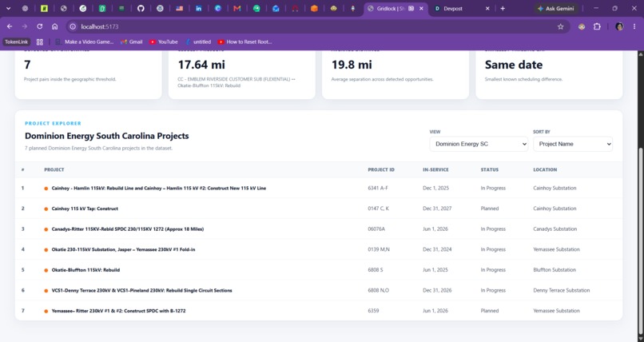Open the TokenLink bookmark

point(17,42)
